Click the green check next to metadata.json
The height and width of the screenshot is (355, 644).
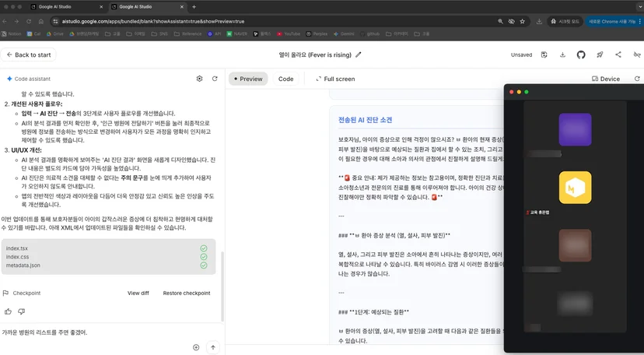click(x=204, y=265)
